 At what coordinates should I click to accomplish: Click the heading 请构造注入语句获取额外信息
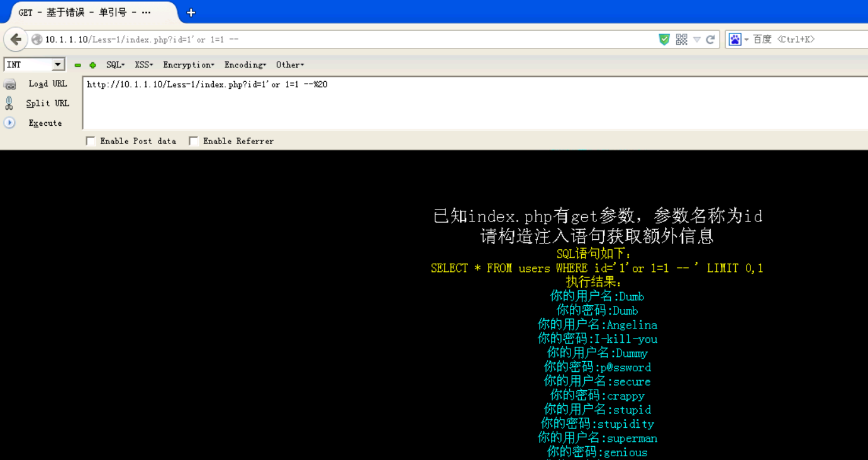click(x=597, y=237)
